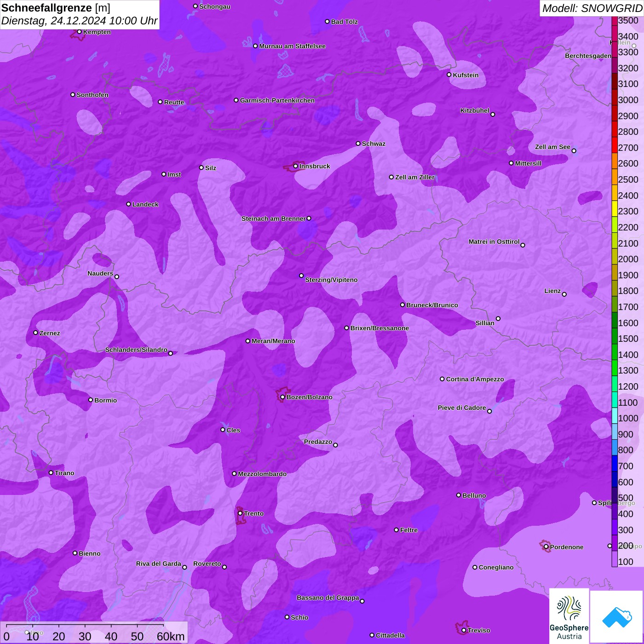The height and width of the screenshot is (644, 644).
Task: Click the 'Zell am Ziller' label
Action: tap(415, 177)
